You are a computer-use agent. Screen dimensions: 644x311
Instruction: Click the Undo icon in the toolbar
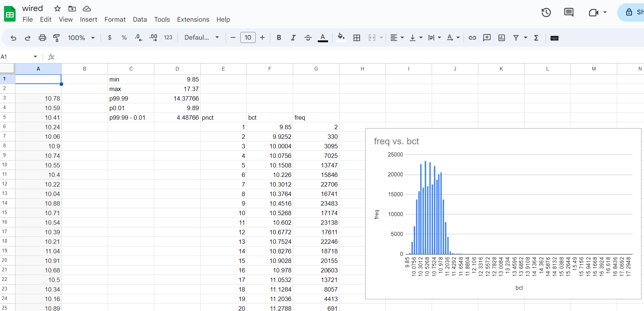pyautogui.click(x=14, y=38)
